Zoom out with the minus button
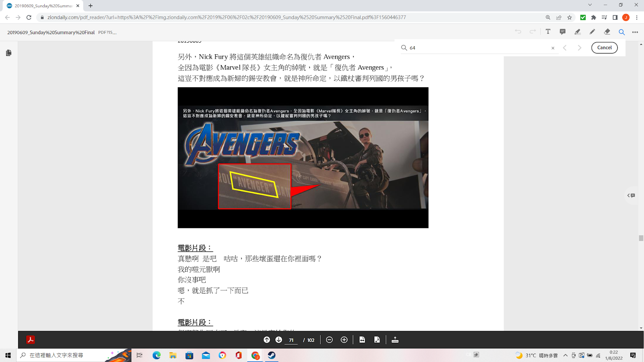The width and height of the screenshot is (644, 362). [329, 340]
